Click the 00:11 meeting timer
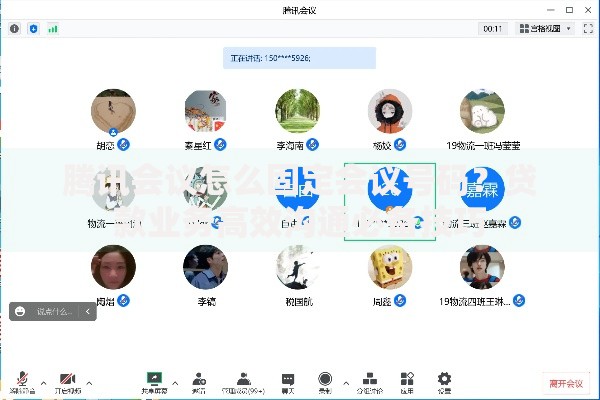This screenshot has height=400, width=600. [x=492, y=28]
